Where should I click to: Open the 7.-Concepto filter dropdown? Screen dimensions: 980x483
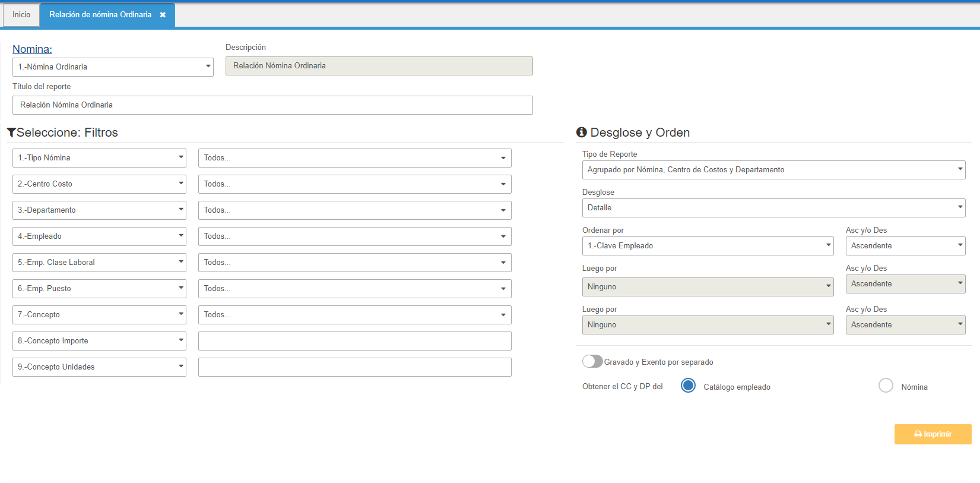[x=99, y=315]
